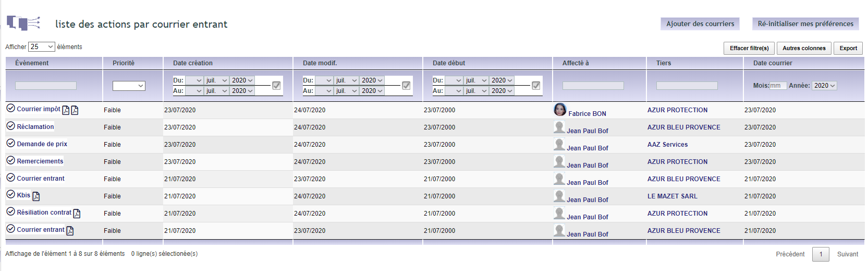Viewport: 868px width, 271px height.
Task: Open the Année 2020 dropdown in Date courrier
Action: (825, 86)
